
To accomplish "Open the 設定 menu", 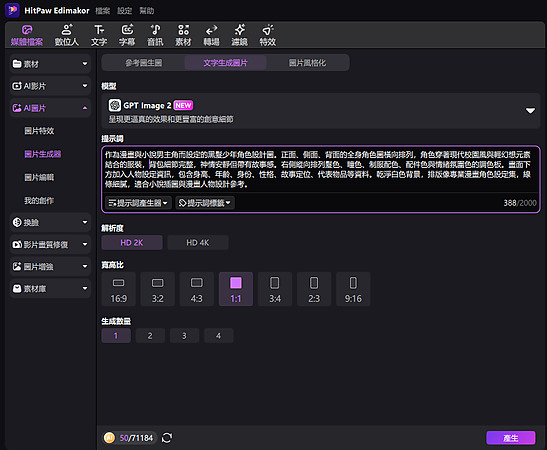I will coord(125,11).
